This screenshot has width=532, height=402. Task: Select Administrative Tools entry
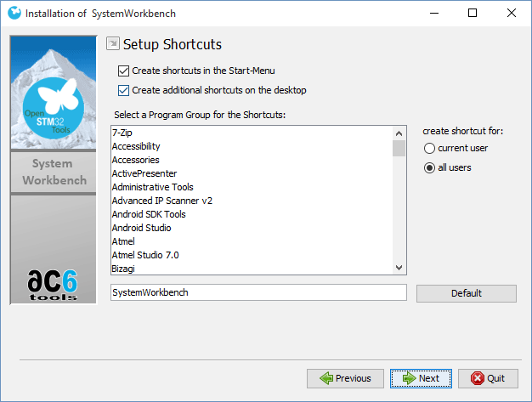(152, 187)
